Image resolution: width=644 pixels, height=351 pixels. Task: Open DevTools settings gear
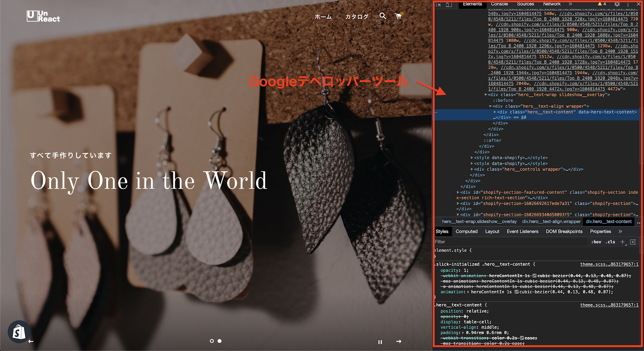(x=617, y=4)
